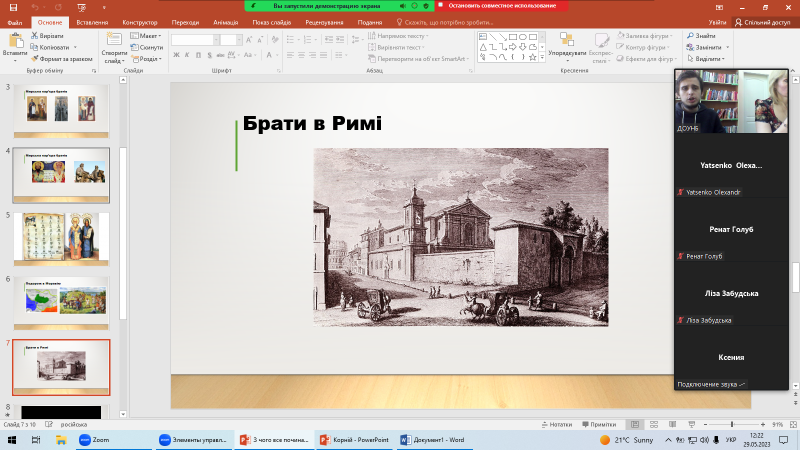Screen dimensions: 800x450
Task: Open Напрямок тексту dropdown
Action: (398, 36)
